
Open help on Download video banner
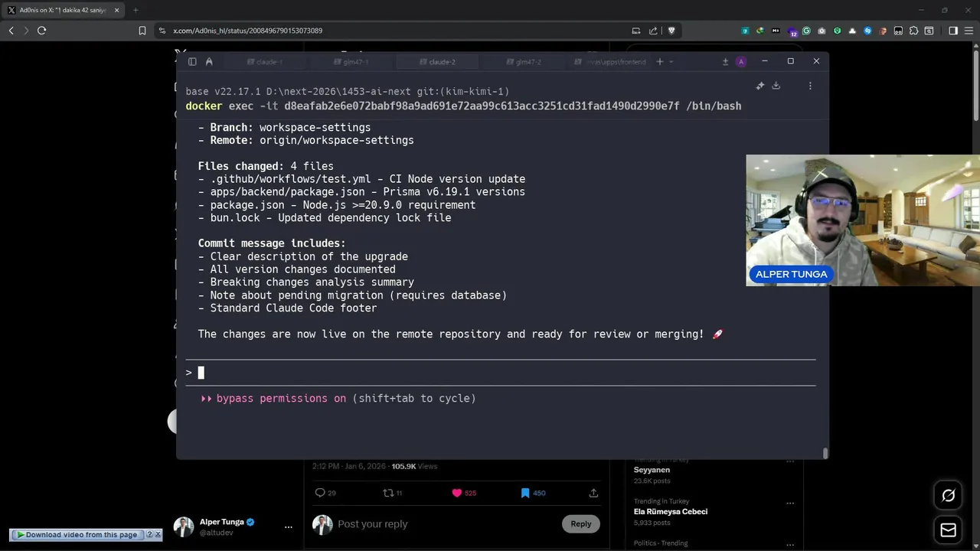[x=150, y=535]
